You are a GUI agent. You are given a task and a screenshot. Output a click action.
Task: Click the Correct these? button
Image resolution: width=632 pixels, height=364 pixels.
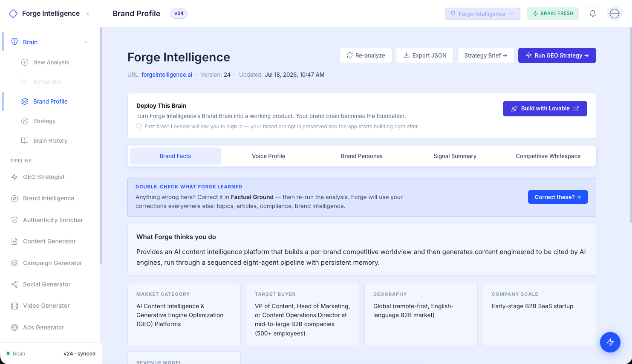tap(558, 197)
